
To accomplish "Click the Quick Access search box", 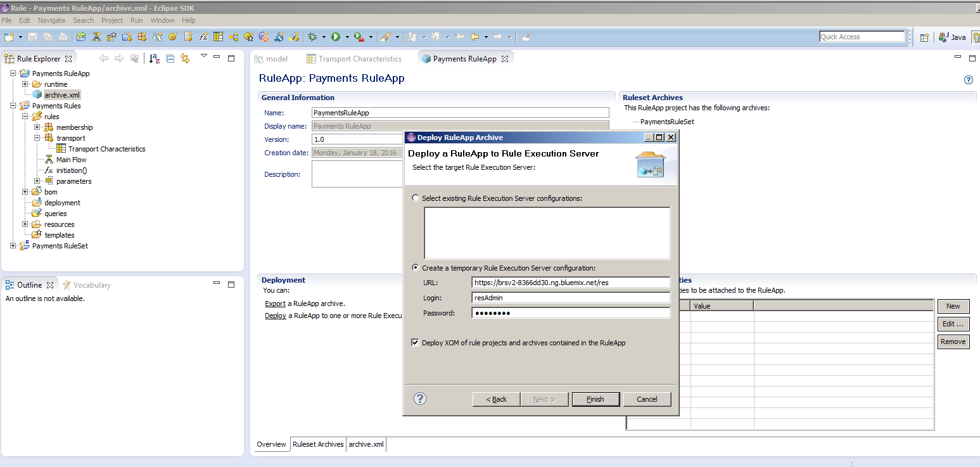I will pos(862,37).
